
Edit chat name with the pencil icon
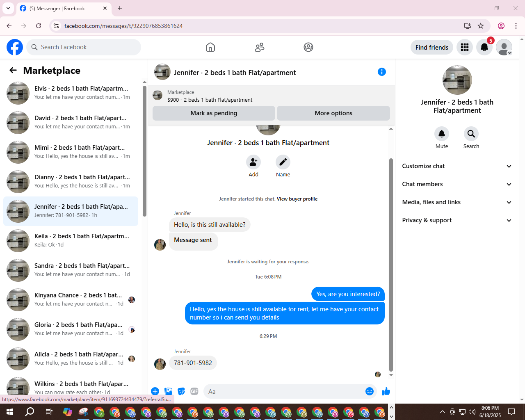tap(283, 162)
